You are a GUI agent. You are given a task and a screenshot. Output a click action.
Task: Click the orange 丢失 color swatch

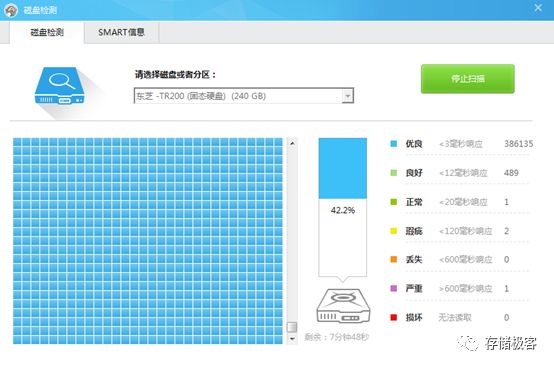pos(394,259)
